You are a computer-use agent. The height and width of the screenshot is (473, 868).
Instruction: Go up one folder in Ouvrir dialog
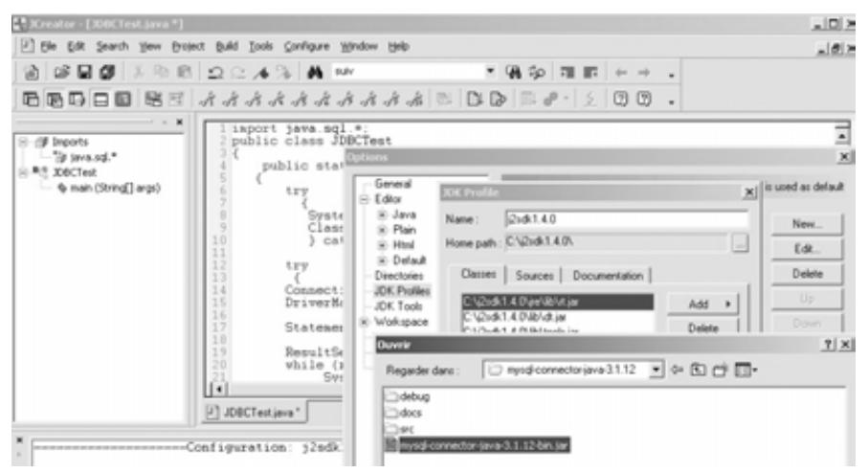698,370
